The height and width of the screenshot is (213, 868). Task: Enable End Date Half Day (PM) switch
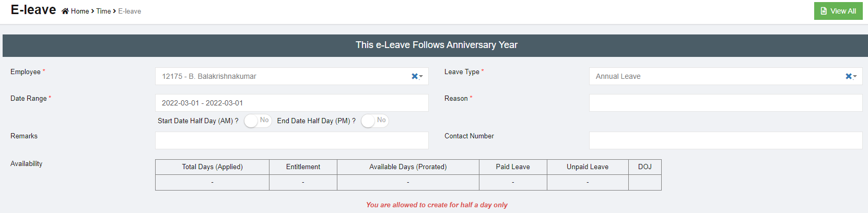(x=374, y=121)
